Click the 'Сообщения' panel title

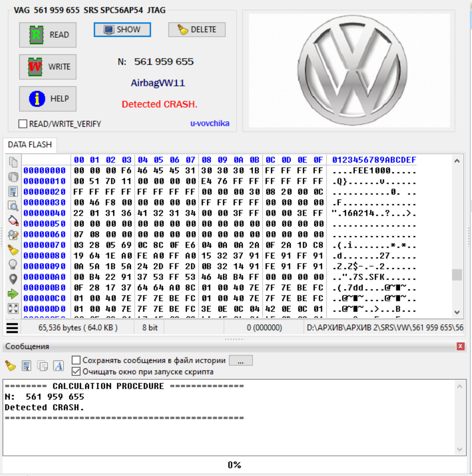[27, 347]
